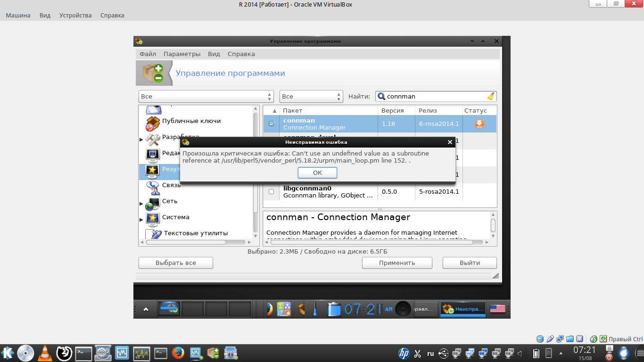This screenshot has width=644, height=362.
Task: Click the magnifier icon in the search field
Action: [x=381, y=96]
